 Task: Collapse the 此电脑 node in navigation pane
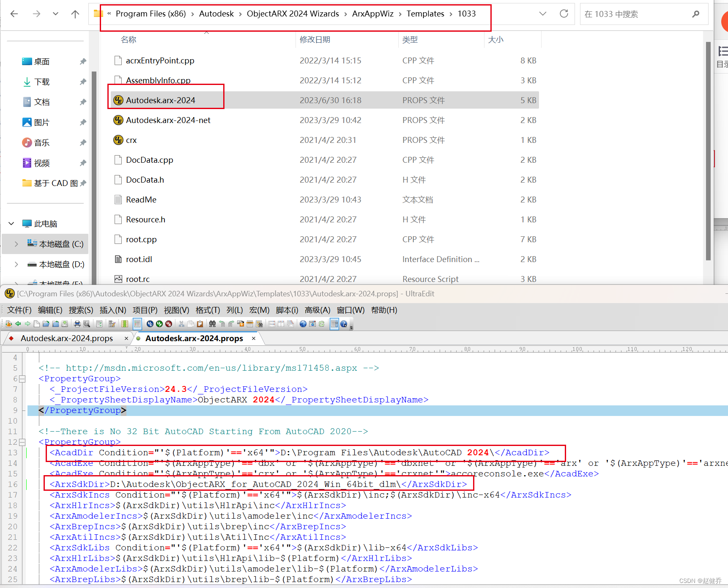[x=11, y=223]
